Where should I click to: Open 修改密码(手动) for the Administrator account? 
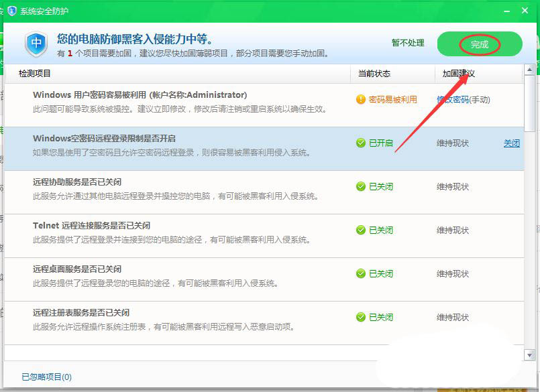click(x=466, y=99)
